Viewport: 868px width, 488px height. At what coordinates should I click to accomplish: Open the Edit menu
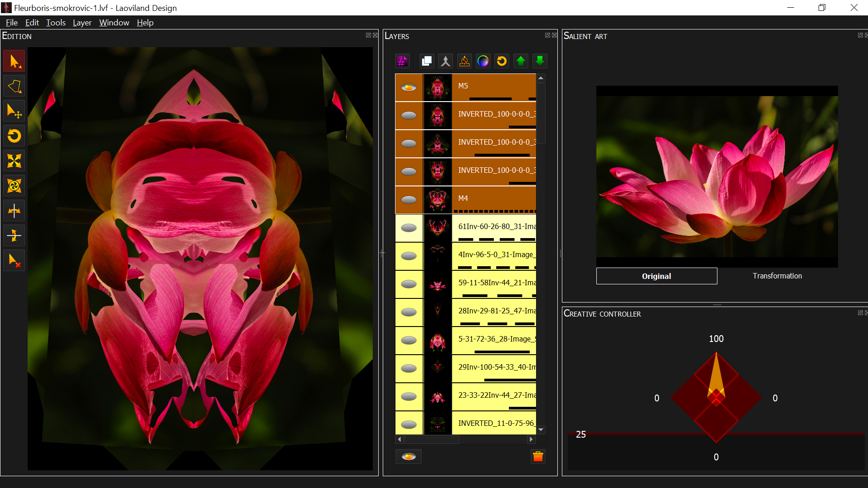pyautogui.click(x=32, y=23)
